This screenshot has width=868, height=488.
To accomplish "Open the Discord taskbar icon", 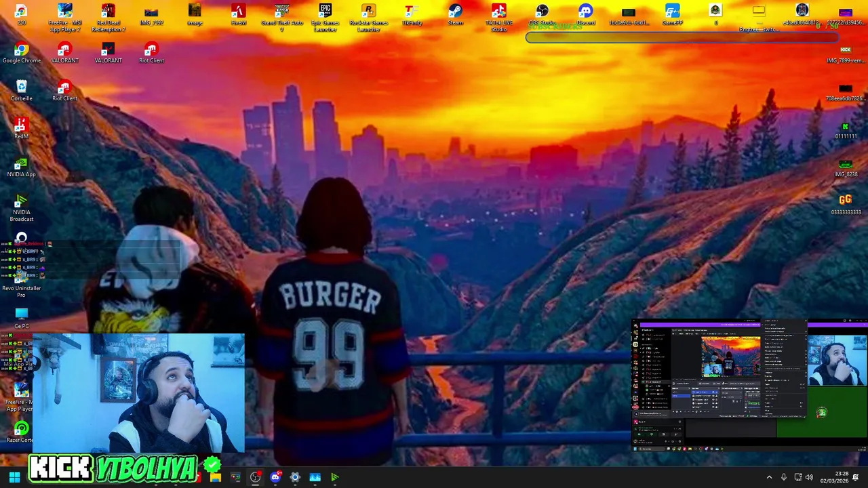I will (x=275, y=477).
